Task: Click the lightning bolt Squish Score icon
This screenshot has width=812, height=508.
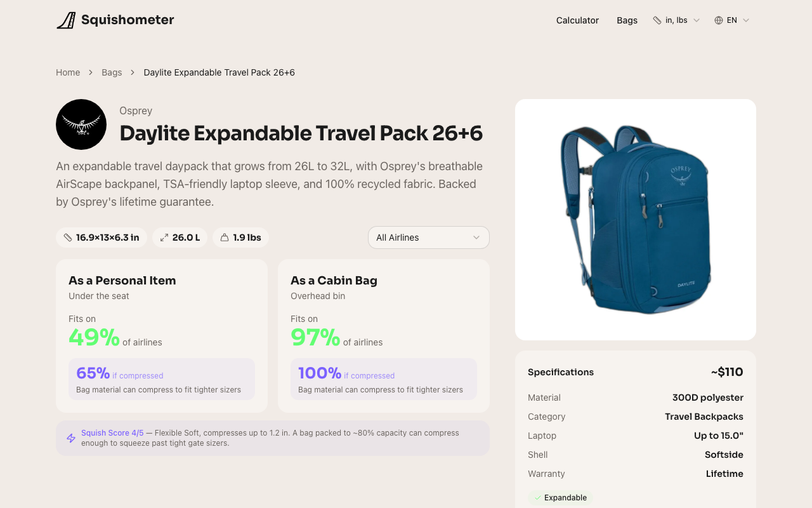Action: point(71,438)
